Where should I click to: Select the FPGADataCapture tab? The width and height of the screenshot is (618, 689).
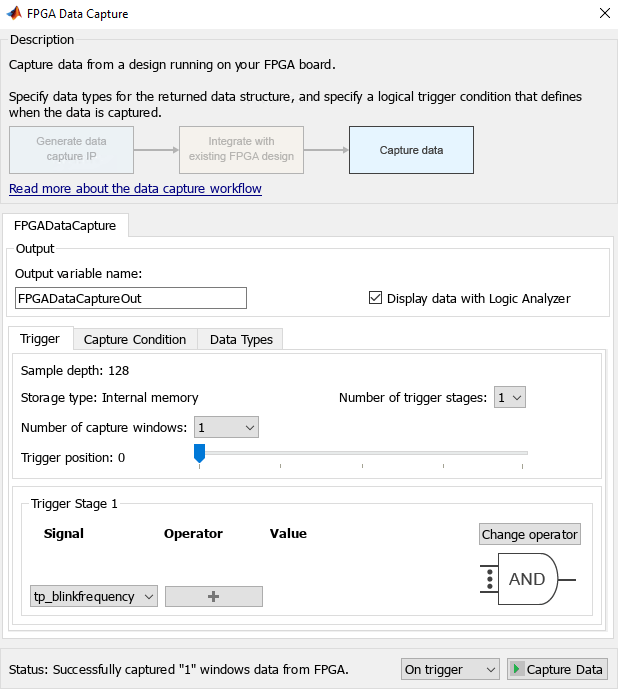pos(65,225)
